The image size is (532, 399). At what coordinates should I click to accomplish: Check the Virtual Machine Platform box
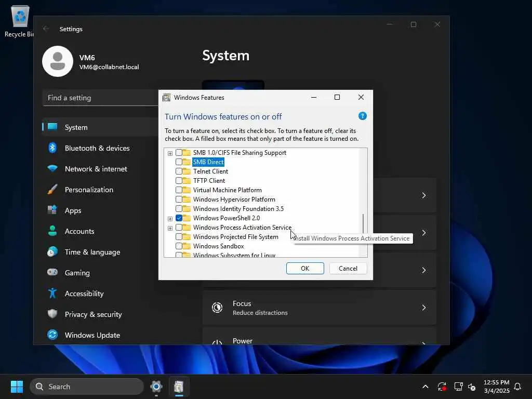pos(179,190)
